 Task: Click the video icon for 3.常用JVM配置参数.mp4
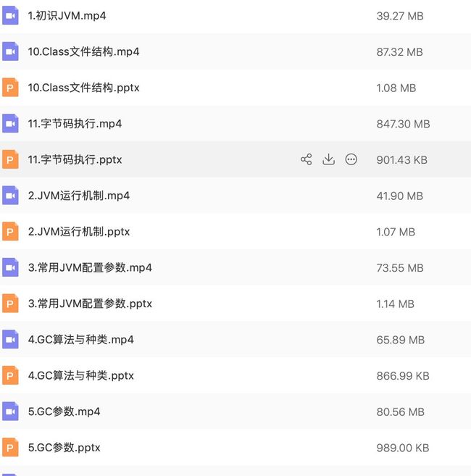click(10, 267)
